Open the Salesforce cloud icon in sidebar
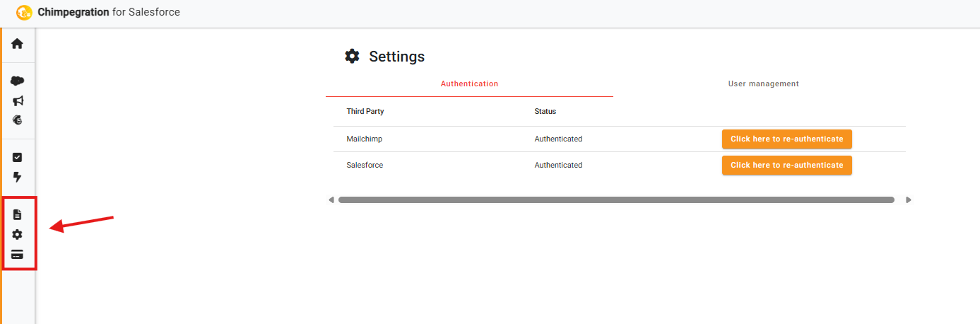 [x=17, y=81]
